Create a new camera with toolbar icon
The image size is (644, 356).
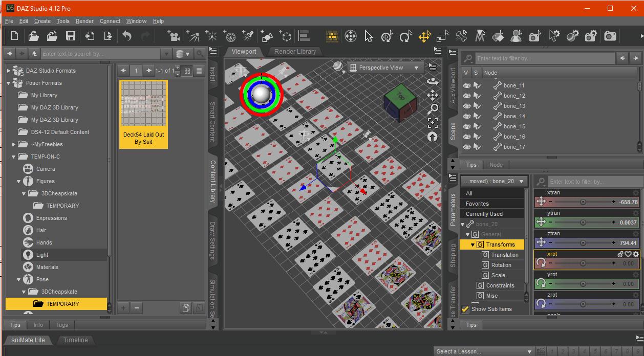pos(174,36)
